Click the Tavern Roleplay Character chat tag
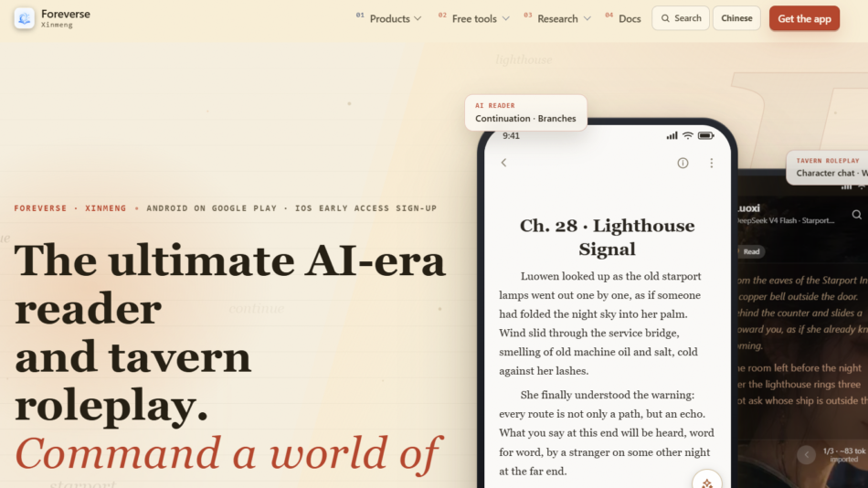The width and height of the screenshot is (868, 488). click(827, 167)
